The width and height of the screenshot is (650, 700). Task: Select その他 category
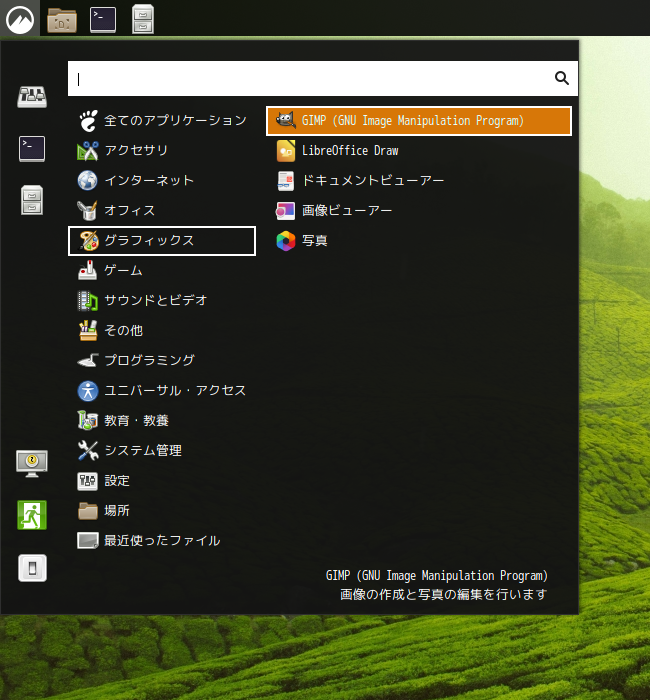(x=162, y=330)
